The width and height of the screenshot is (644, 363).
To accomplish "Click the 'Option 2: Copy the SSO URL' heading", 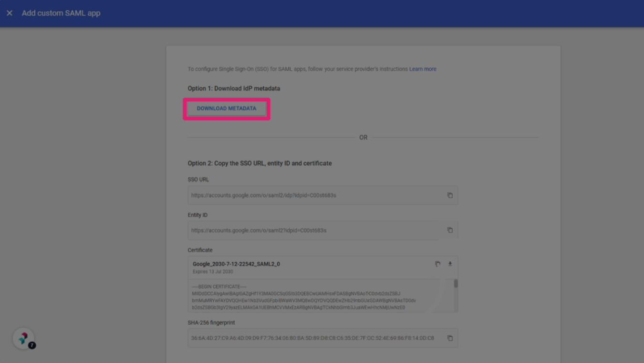I will [260, 163].
